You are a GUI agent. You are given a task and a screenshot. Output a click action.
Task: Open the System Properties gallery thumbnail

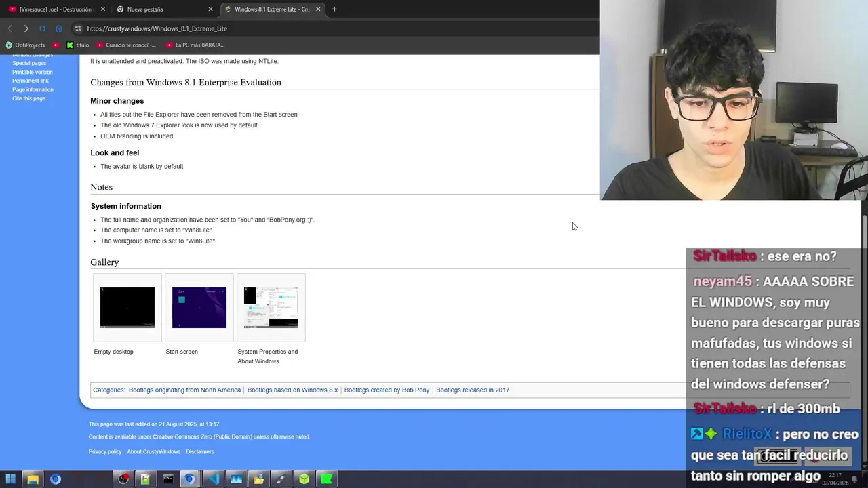coord(271,308)
